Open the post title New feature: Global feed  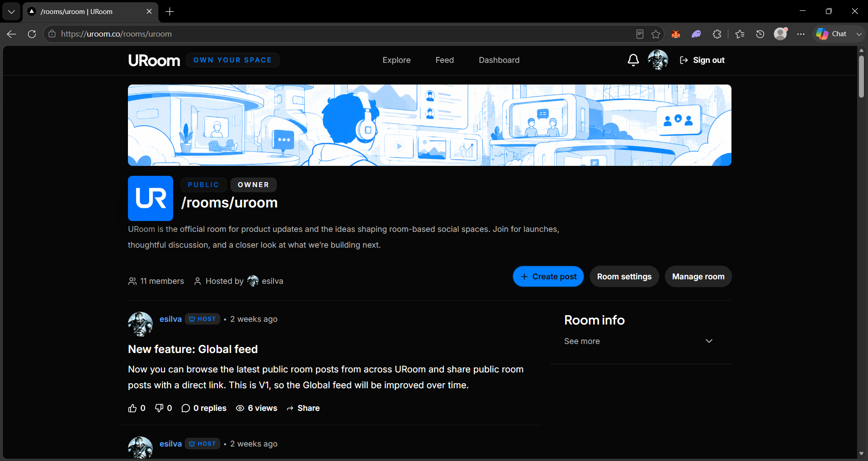click(193, 349)
